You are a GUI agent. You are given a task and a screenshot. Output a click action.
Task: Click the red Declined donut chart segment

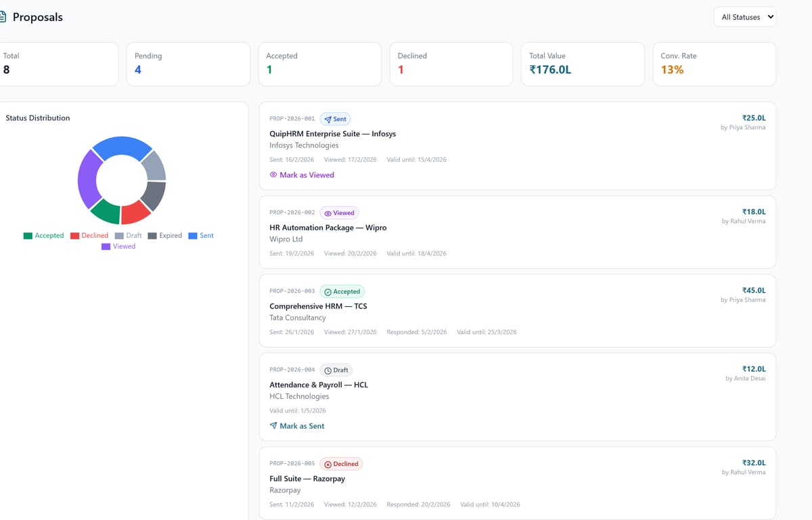coord(135,213)
